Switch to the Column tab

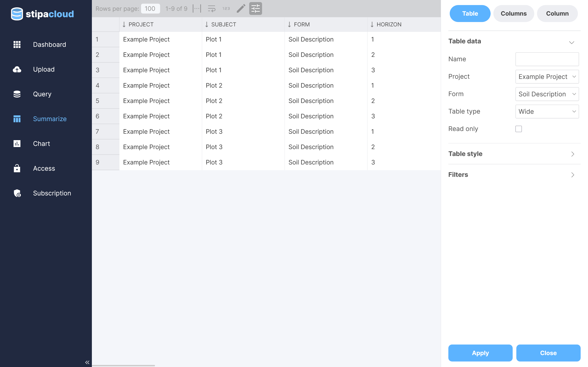pyautogui.click(x=557, y=14)
